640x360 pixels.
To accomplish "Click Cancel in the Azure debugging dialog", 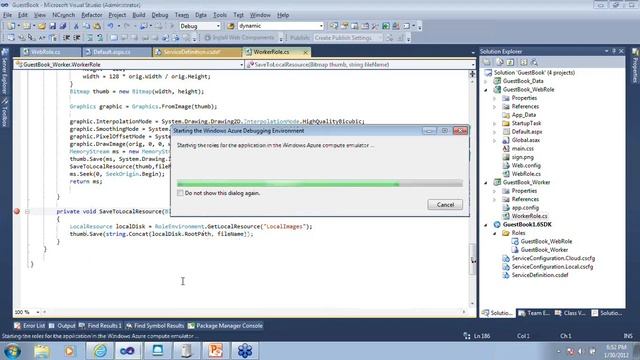I will click(445, 205).
